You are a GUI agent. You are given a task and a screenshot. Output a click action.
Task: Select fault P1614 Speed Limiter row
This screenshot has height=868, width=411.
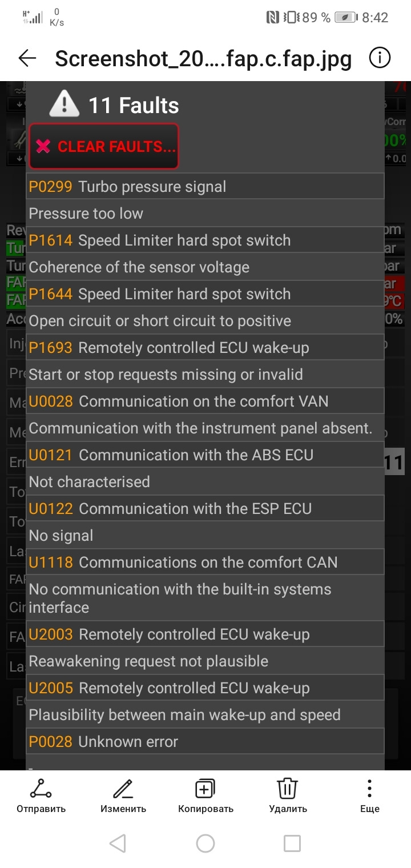[x=205, y=240]
